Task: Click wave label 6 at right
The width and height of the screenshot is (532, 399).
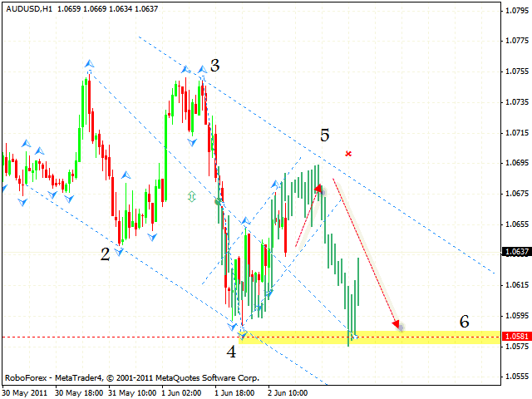Action: click(x=464, y=321)
